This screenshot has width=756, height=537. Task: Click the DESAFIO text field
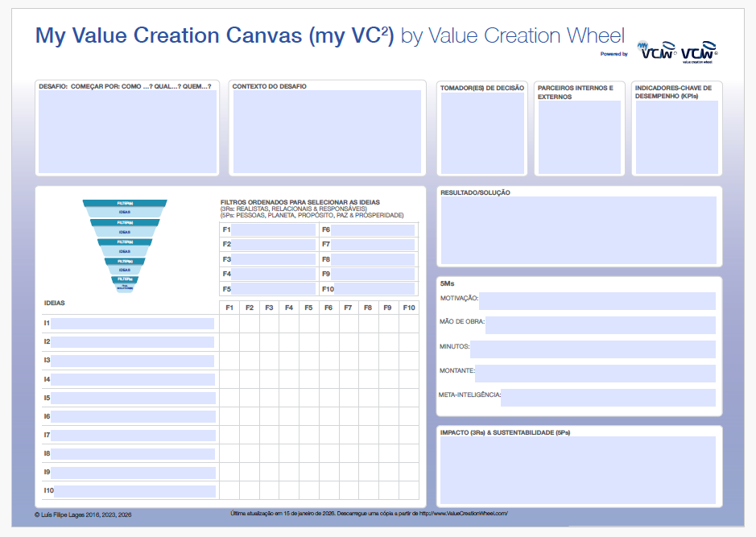coord(128,131)
